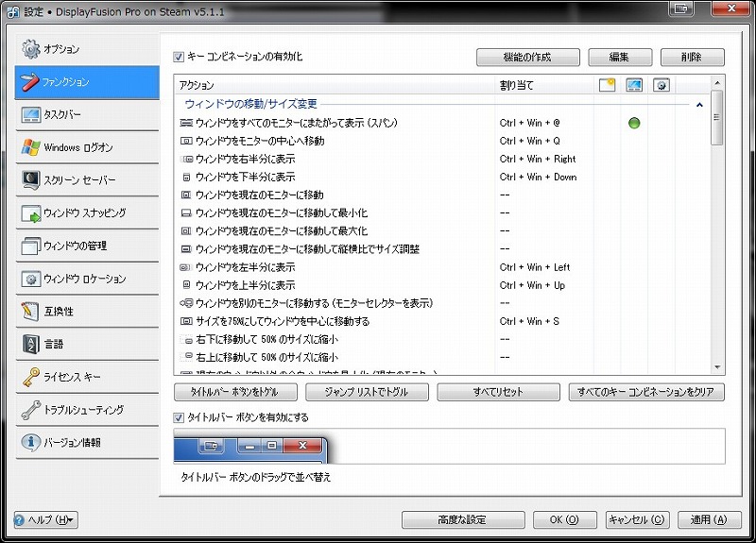The height and width of the screenshot is (543, 756).
Task: Select ウィンドウをすべてのモニターにまたがって表示 row icon
Action: pyautogui.click(x=186, y=124)
